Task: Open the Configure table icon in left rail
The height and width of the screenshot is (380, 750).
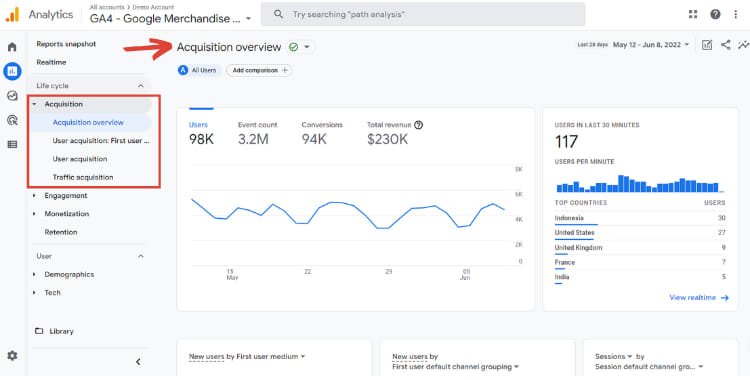Action: pyautogui.click(x=12, y=144)
